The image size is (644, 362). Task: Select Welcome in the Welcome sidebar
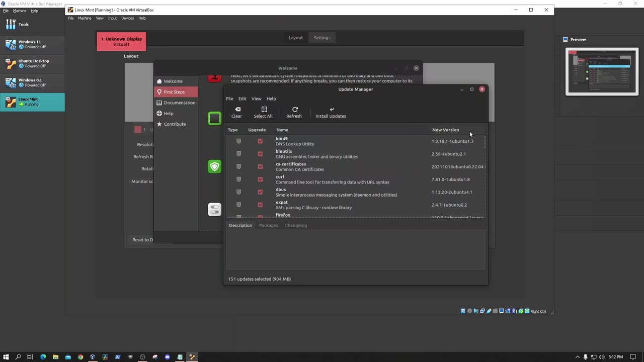[x=176, y=81]
